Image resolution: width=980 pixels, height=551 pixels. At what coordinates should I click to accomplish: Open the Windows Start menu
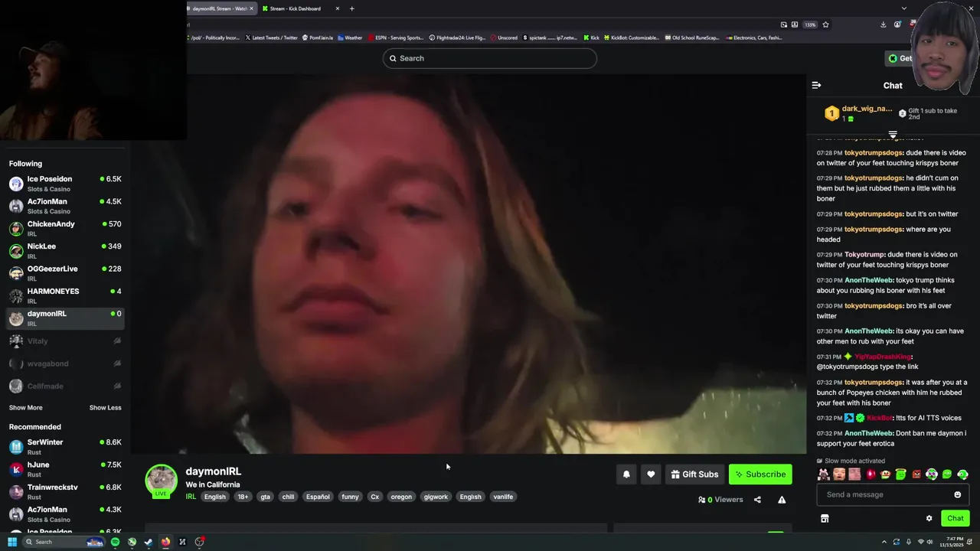tap(12, 542)
